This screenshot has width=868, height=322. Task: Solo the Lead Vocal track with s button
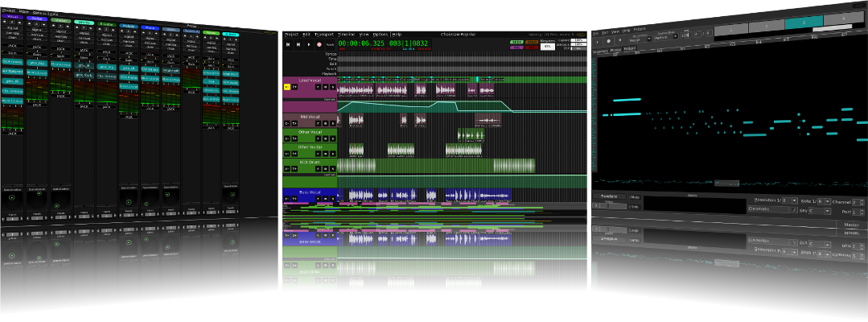point(333,87)
